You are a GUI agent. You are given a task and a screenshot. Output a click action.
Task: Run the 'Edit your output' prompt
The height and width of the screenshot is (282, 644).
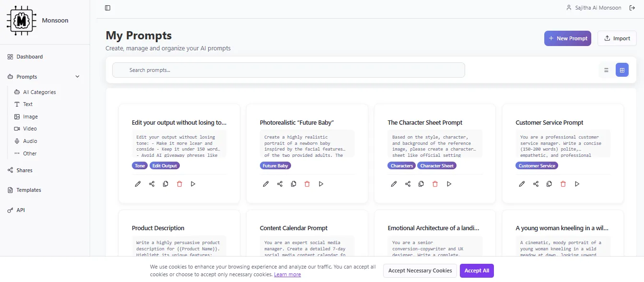(x=193, y=184)
